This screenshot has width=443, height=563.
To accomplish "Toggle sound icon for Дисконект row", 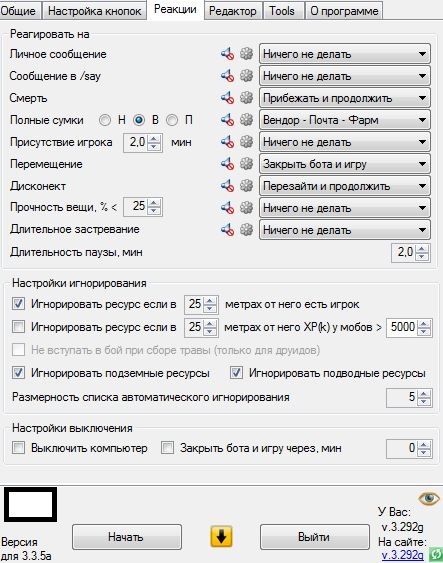I will pos(227,186).
